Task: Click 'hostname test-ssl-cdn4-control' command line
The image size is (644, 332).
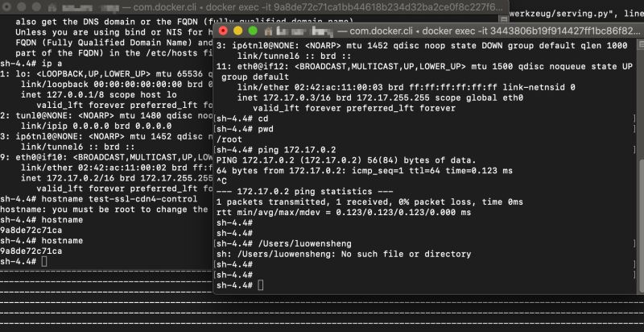Action: click(98, 199)
